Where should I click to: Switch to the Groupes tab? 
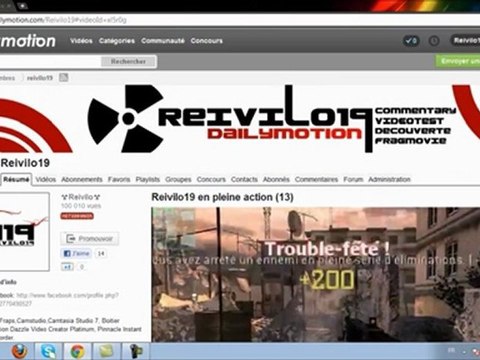178,179
